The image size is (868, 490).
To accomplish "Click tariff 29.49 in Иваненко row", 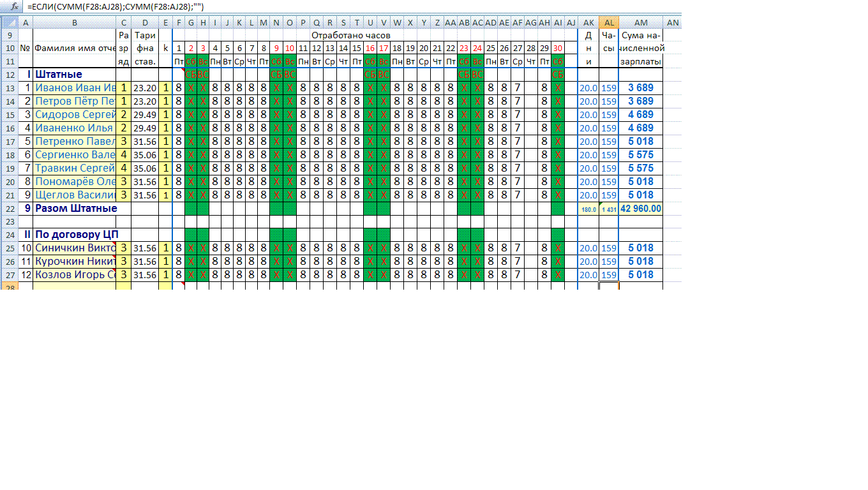I will [x=145, y=128].
